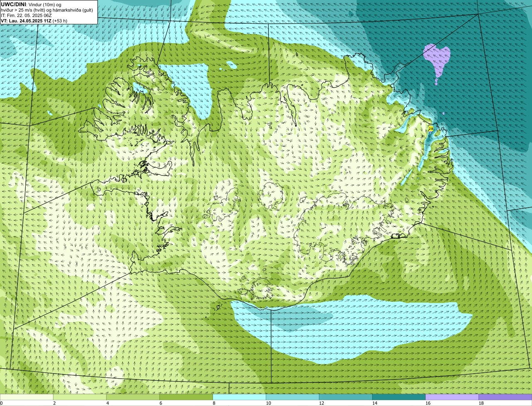Screen dimensions: 532x406
Task: Click the legend scale label '10'
Action: click(268, 403)
